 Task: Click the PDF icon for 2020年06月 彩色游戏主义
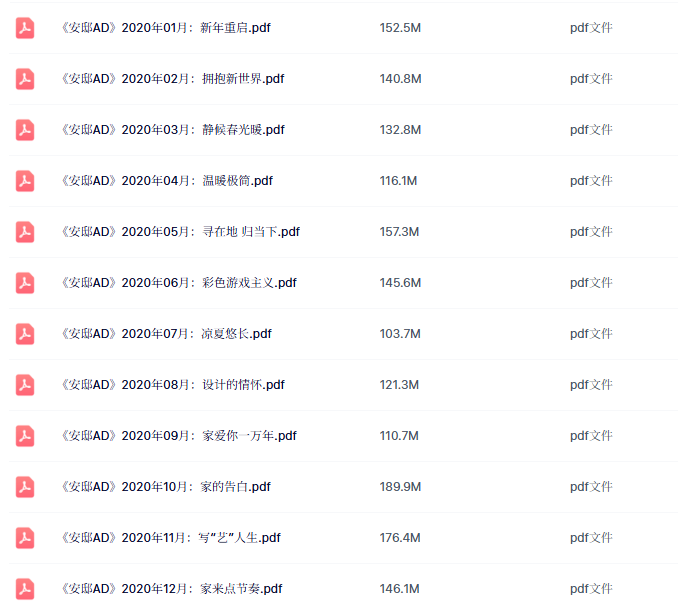pyautogui.click(x=25, y=283)
